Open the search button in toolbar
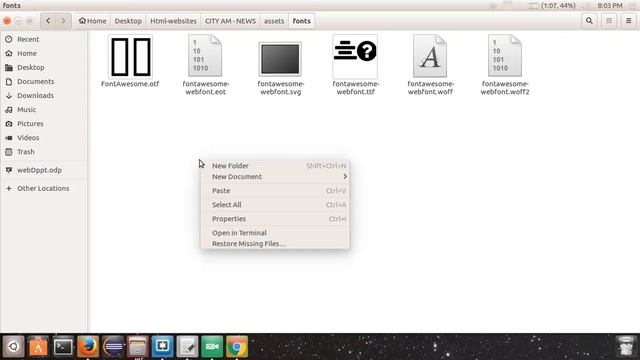 pyautogui.click(x=589, y=21)
